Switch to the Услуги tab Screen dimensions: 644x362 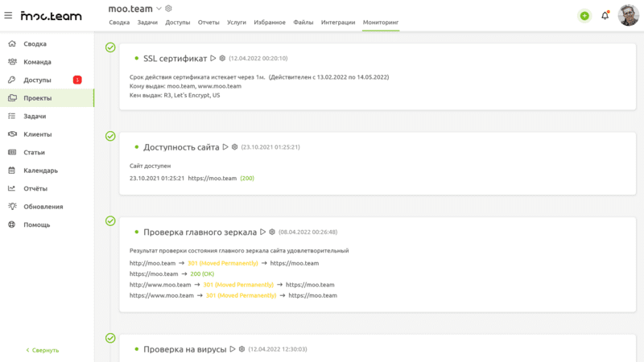pyautogui.click(x=237, y=23)
